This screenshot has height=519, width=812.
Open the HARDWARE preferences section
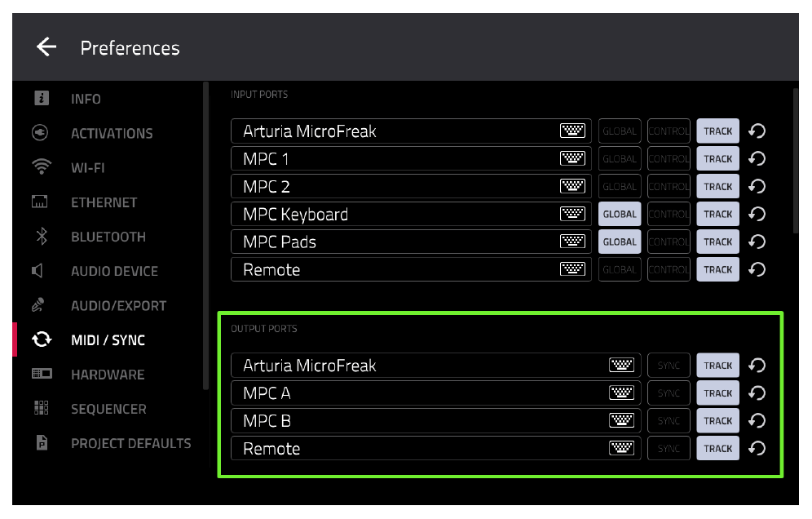tap(88, 375)
